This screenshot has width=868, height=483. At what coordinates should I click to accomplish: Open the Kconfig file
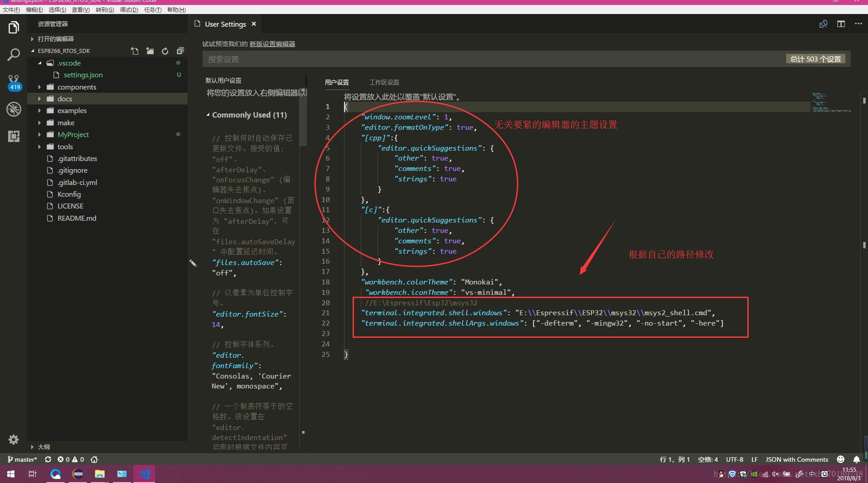point(69,194)
